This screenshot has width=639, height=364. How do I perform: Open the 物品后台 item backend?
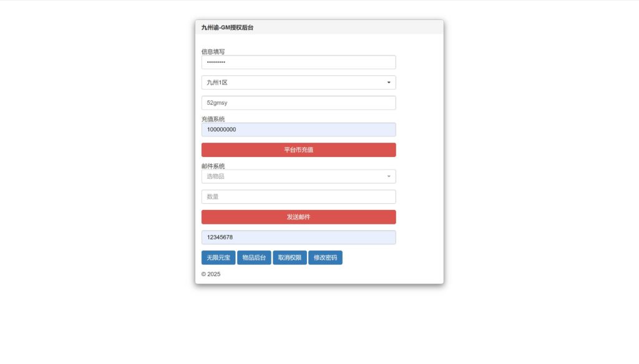pyautogui.click(x=254, y=257)
